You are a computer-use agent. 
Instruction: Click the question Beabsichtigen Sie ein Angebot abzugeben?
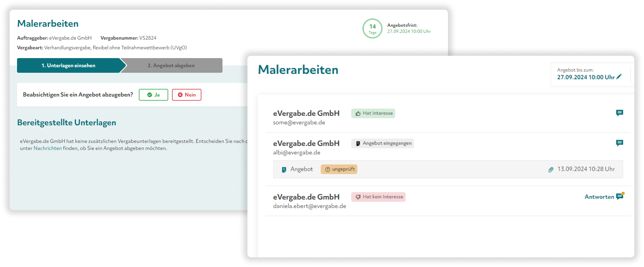click(78, 95)
